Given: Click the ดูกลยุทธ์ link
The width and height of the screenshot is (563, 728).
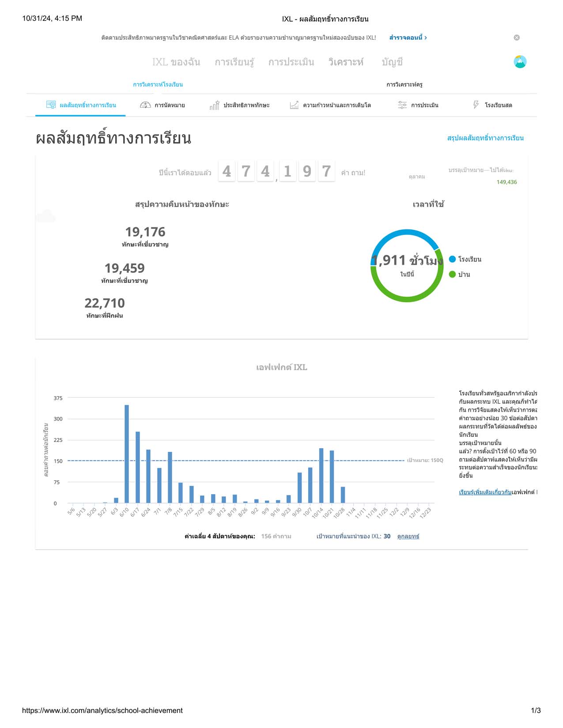Looking at the screenshot, I should 408,537.
